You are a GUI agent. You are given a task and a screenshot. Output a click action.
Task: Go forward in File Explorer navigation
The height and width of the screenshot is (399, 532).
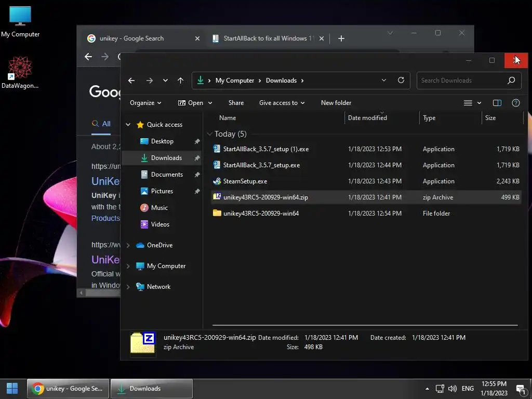tap(149, 81)
